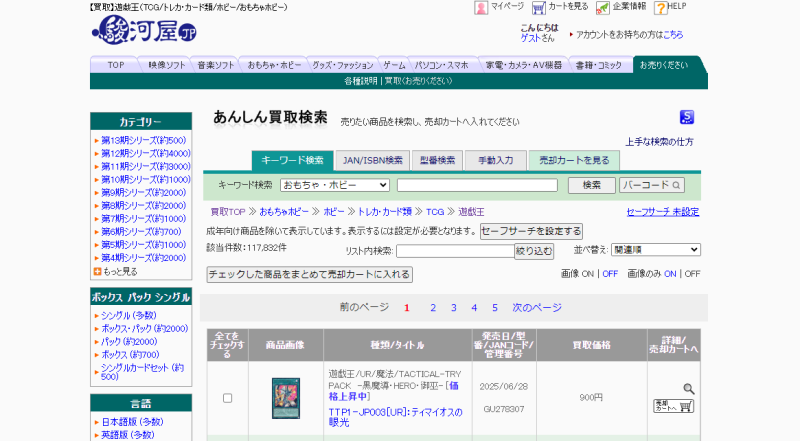800x441 pixels.
Task: Open the product thumbnail of the Yu-Gi-Oh card
Action: pyautogui.click(x=285, y=398)
